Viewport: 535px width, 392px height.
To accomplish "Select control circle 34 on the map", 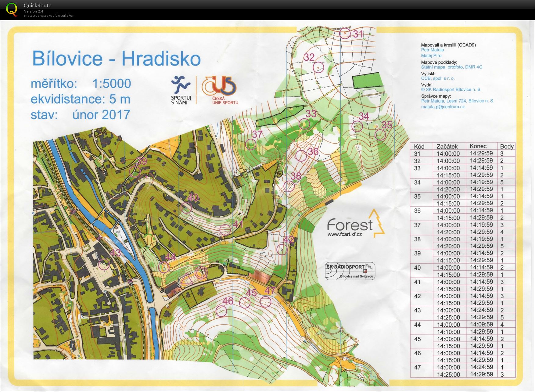I will pos(357,126).
